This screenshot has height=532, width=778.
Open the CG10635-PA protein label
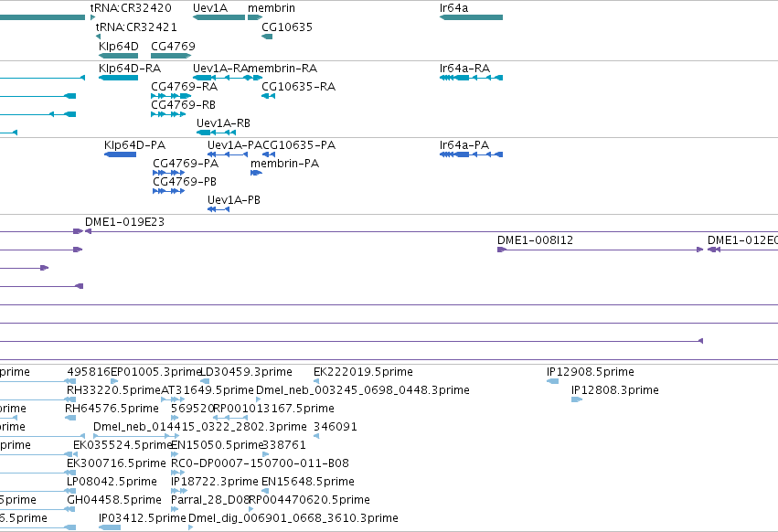[x=299, y=145]
